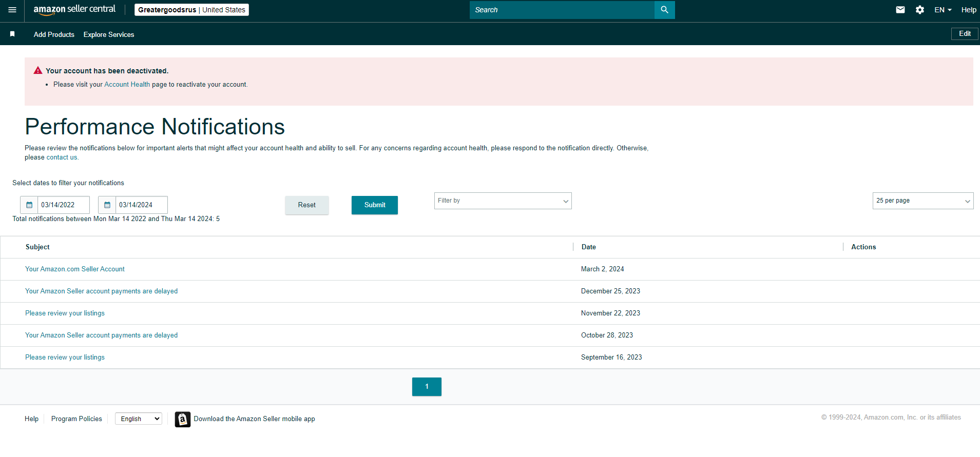Click the date March 2, 2024
The width and height of the screenshot is (980, 457).
click(603, 269)
